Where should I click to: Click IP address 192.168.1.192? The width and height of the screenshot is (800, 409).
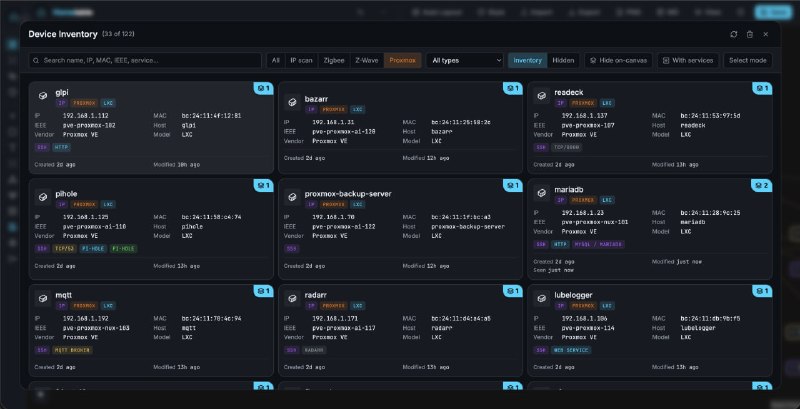pos(86,319)
